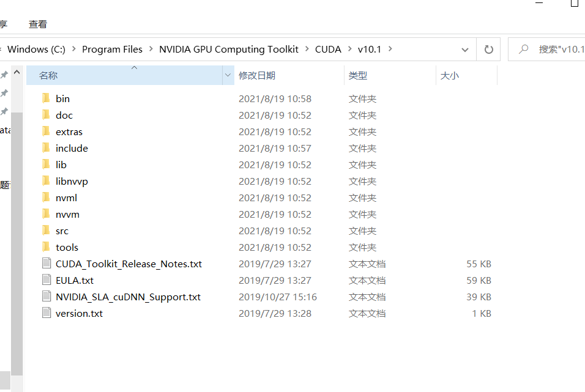Select the tools folder icon
The height and width of the screenshot is (392, 585).
(46, 247)
